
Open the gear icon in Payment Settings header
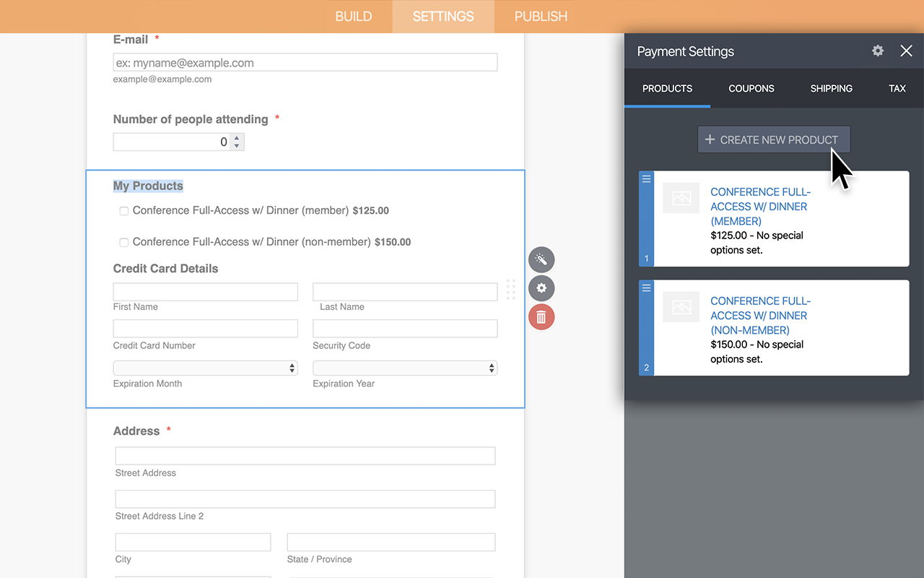pos(877,51)
